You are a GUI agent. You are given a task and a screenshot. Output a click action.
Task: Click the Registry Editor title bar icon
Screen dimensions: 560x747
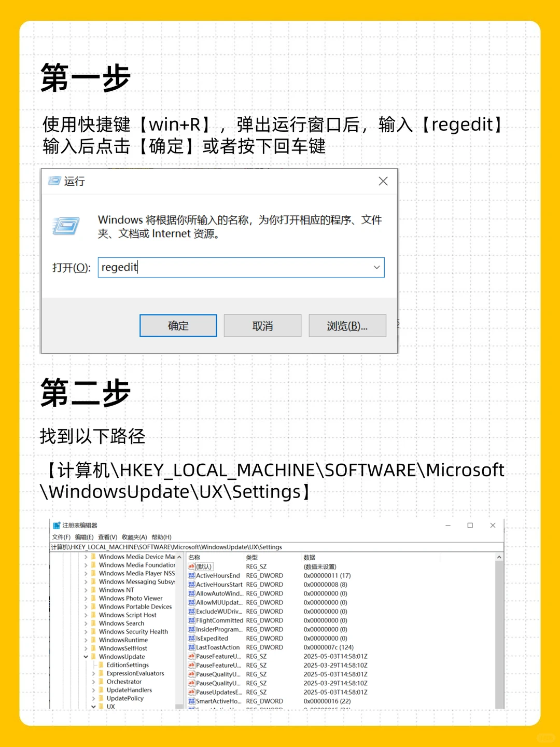pos(57,525)
